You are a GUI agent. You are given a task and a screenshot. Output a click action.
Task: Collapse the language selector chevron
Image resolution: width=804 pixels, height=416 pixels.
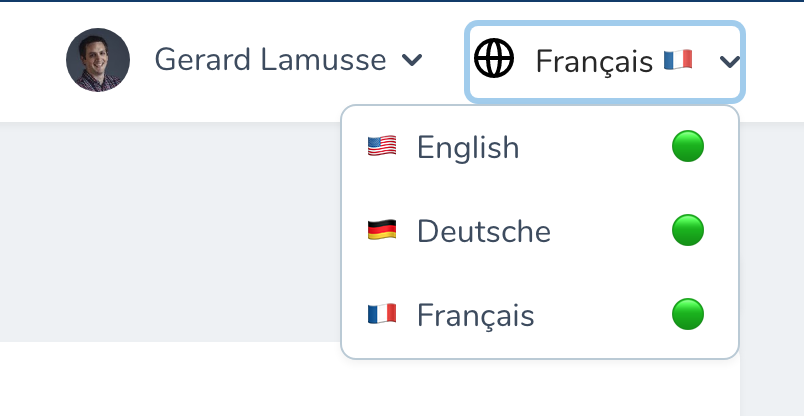click(x=729, y=62)
